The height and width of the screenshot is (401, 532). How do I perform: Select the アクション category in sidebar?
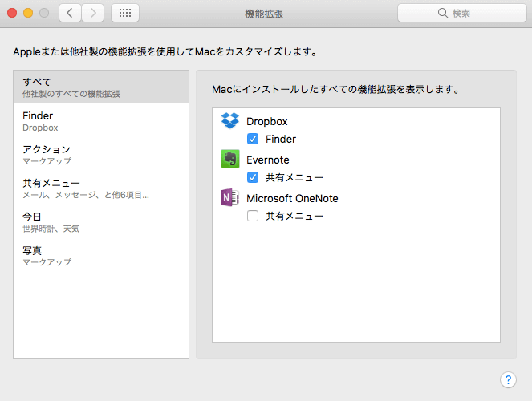coord(101,155)
